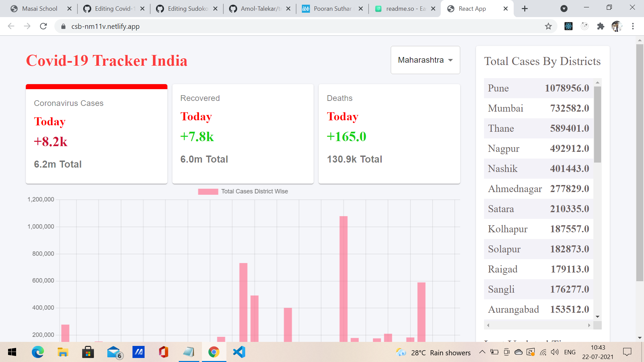Open the Chrome three-dot menu
Screen dimensions: 644x362
pyautogui.click(x=633, y=26)
